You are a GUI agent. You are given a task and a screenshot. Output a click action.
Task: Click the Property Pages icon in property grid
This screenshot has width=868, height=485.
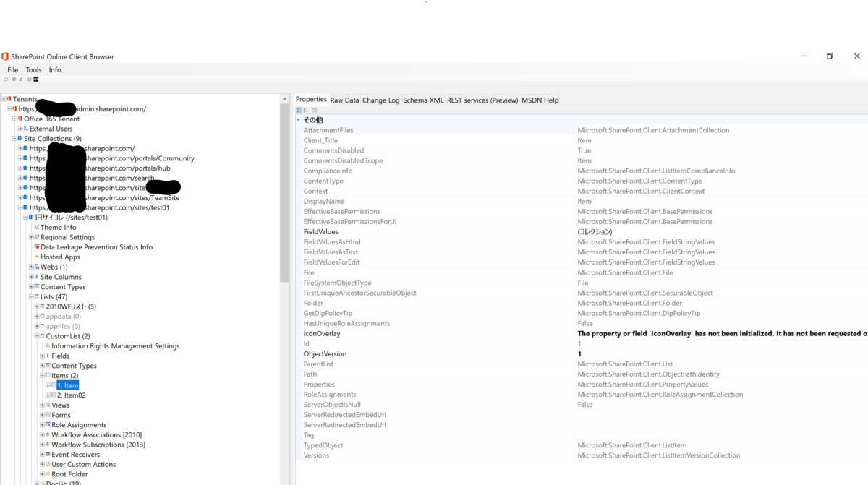click(314, 110)
